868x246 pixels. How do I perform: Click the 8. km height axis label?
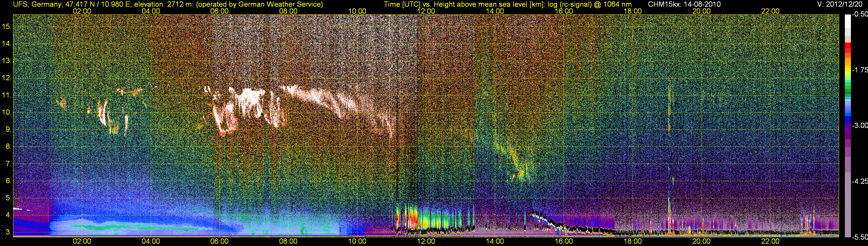click(8, 147)
